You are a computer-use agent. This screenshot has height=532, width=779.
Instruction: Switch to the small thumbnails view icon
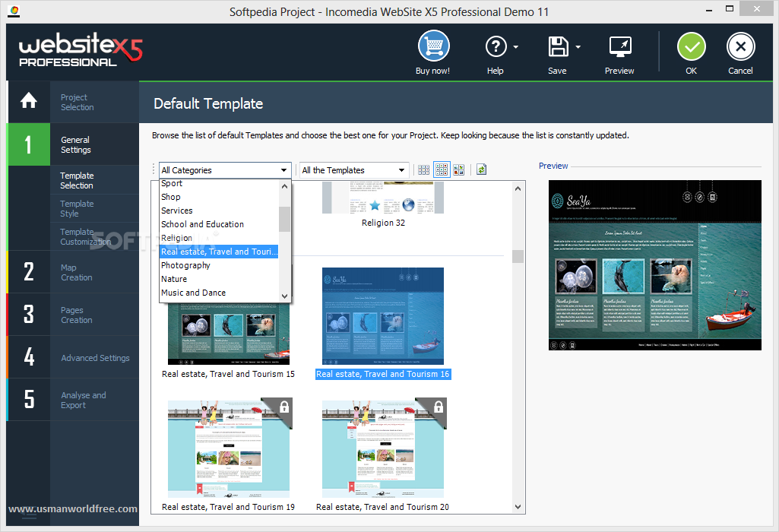point(424,170)
